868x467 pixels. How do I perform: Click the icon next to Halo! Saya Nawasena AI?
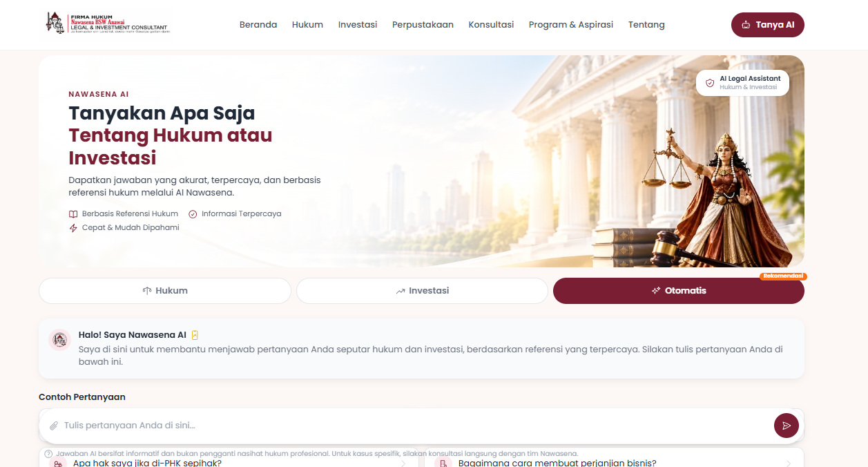click(195, 335)
